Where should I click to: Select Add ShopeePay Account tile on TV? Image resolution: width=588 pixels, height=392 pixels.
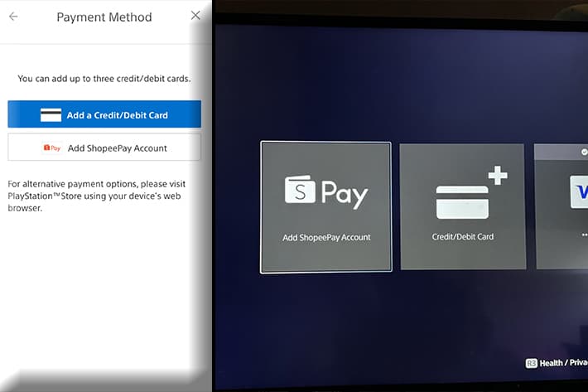point(325,207)
